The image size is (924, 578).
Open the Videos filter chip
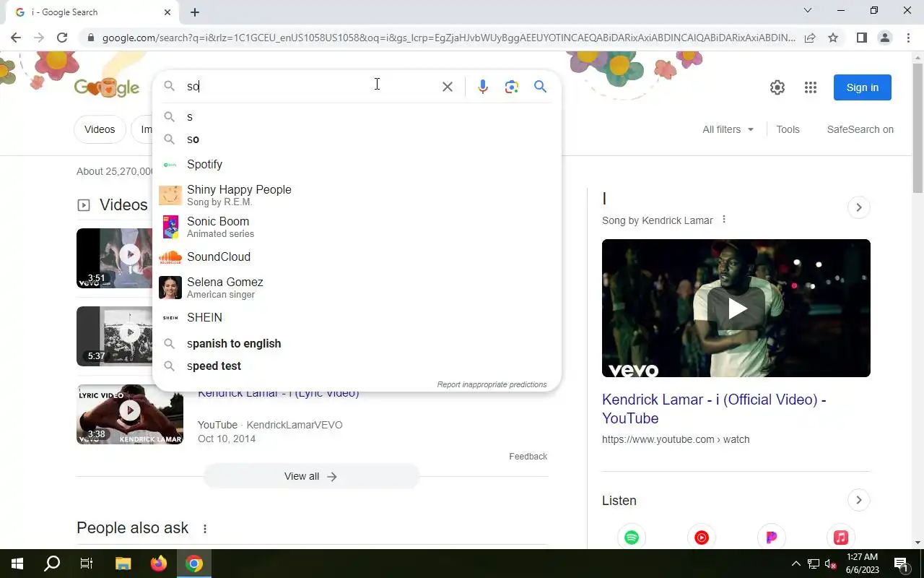(x=100, y=129)
